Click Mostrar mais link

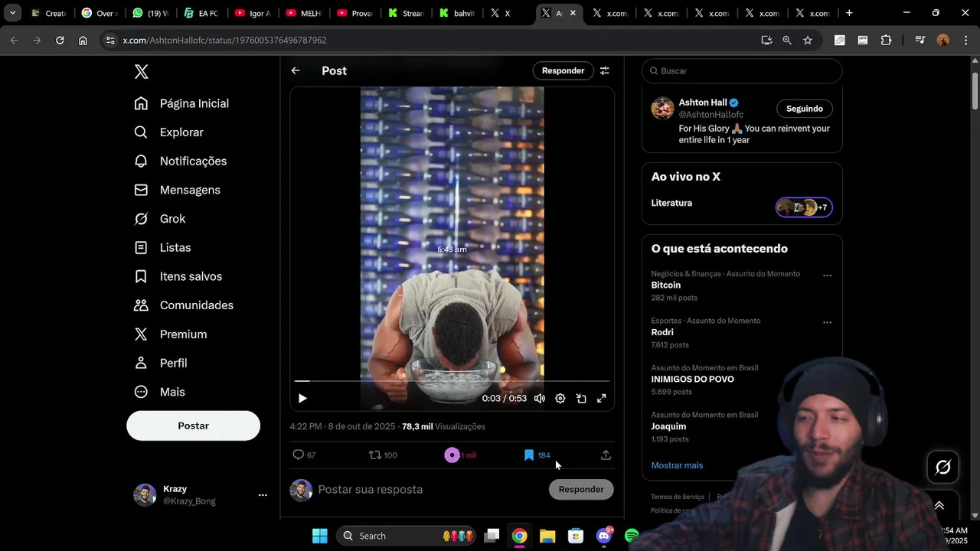coord(677,465)
